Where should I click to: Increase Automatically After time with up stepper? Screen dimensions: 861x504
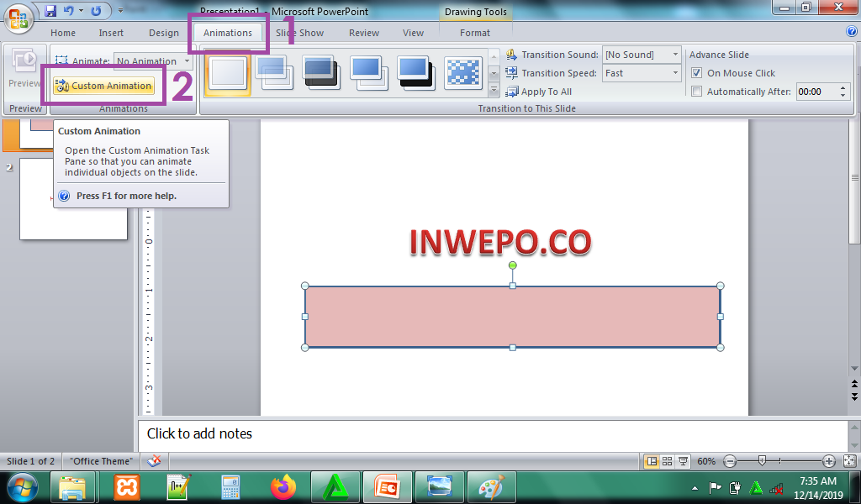(843, 87)
